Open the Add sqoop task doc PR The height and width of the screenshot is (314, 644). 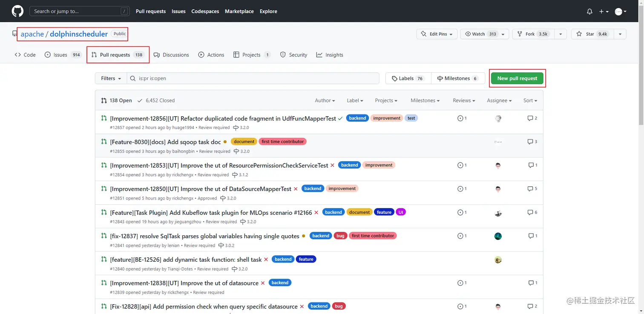[x=165, y=142]
